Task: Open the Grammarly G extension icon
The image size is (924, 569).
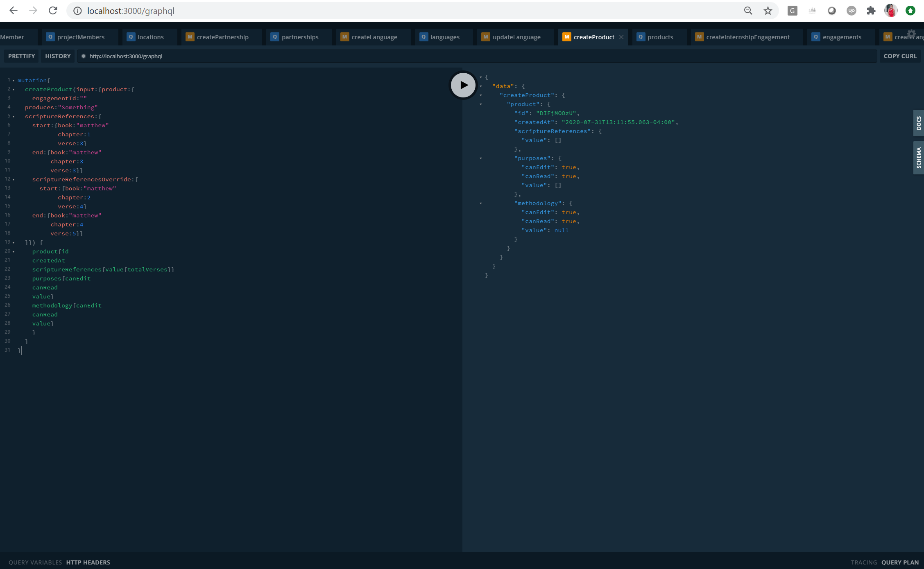Action: (793, 11)
